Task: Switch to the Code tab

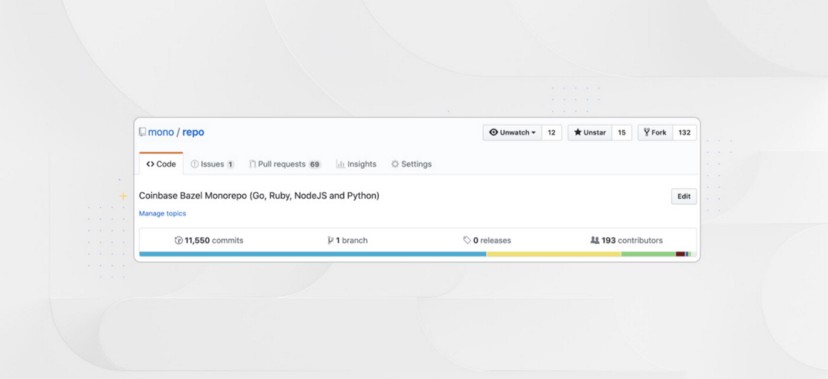Action: (161, 164)
